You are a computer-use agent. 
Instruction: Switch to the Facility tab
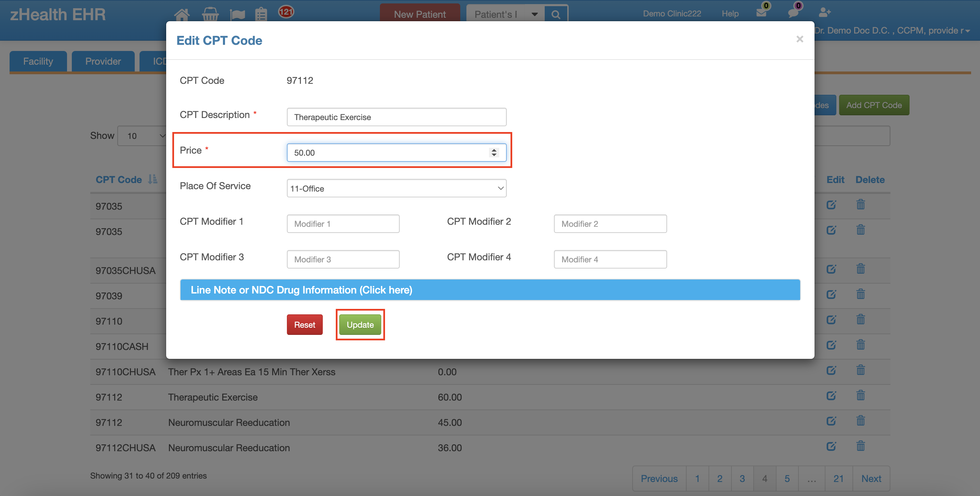(38, 61)
